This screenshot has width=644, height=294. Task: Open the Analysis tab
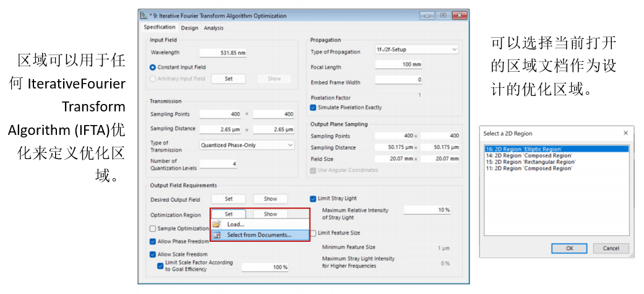pyautogui.click(x=213, y=28)
